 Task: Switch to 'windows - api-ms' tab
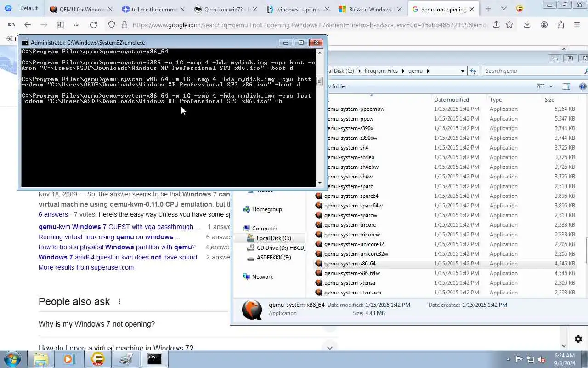click(x=297, y=9)
